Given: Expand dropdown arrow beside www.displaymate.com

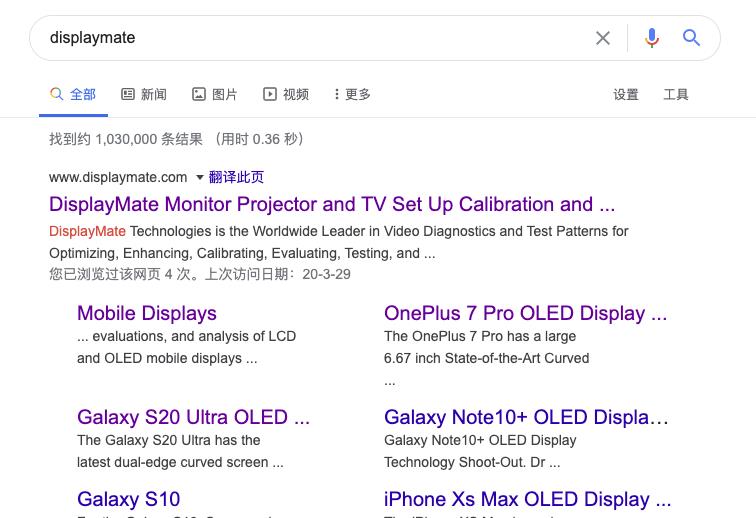Looking at the screenshot, I should click(200, 177).
